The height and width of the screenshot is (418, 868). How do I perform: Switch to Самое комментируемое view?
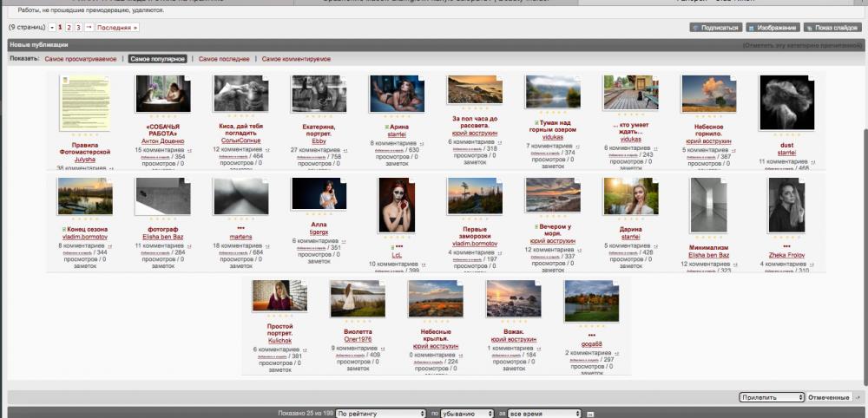[296, 59]
